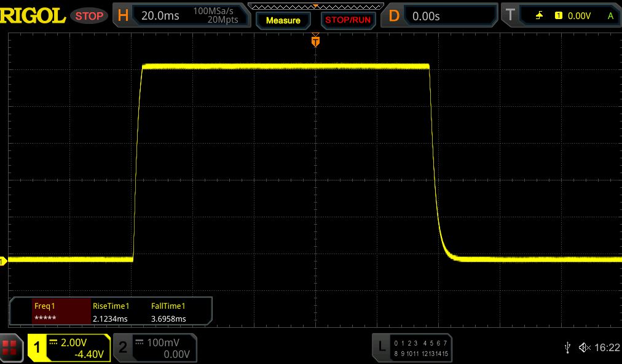This screenshot has height=364, width=622.
Task: Click the waveform memory position bar
Action: 316,6
